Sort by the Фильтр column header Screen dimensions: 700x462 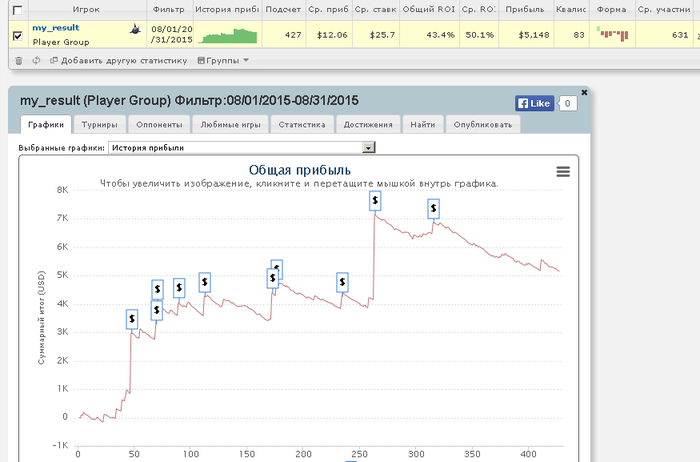tap(169, 9)
